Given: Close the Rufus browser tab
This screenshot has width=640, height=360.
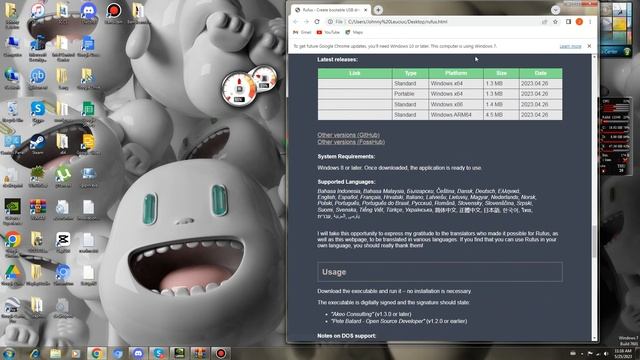Looking at the screenshot, I should [365, 10].
